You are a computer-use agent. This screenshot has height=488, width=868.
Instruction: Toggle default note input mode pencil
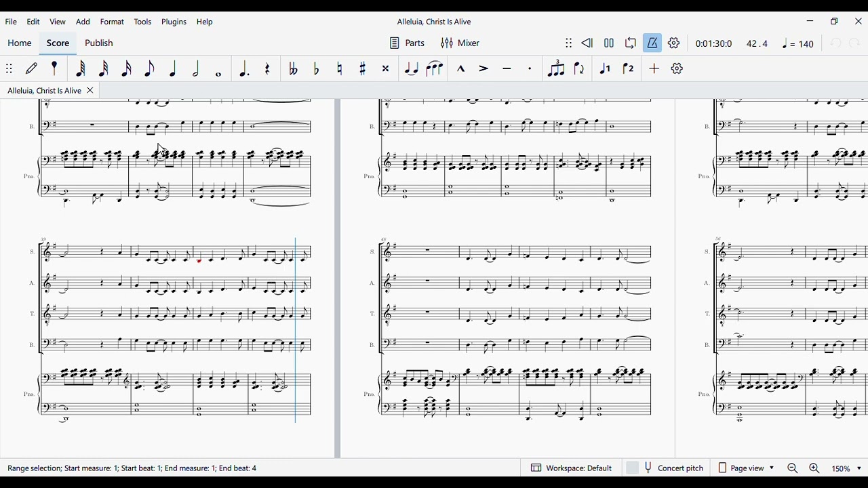coord(32,68)
